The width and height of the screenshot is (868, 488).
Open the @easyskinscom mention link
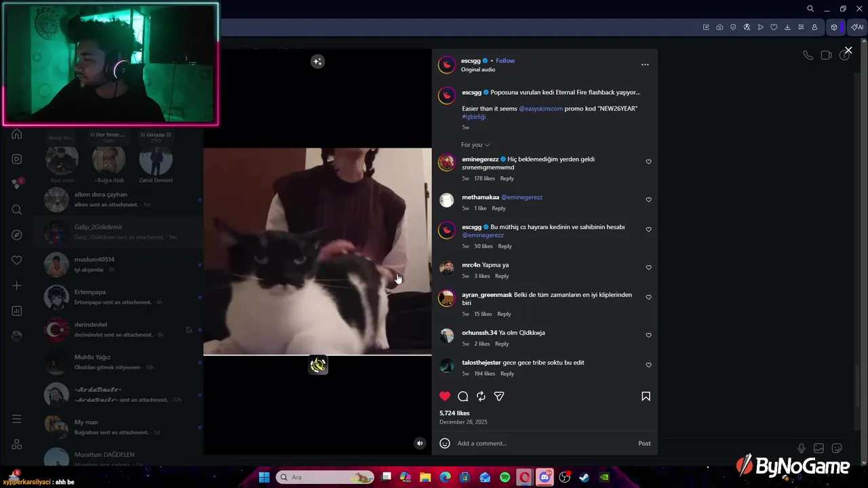tap(540, 108)
